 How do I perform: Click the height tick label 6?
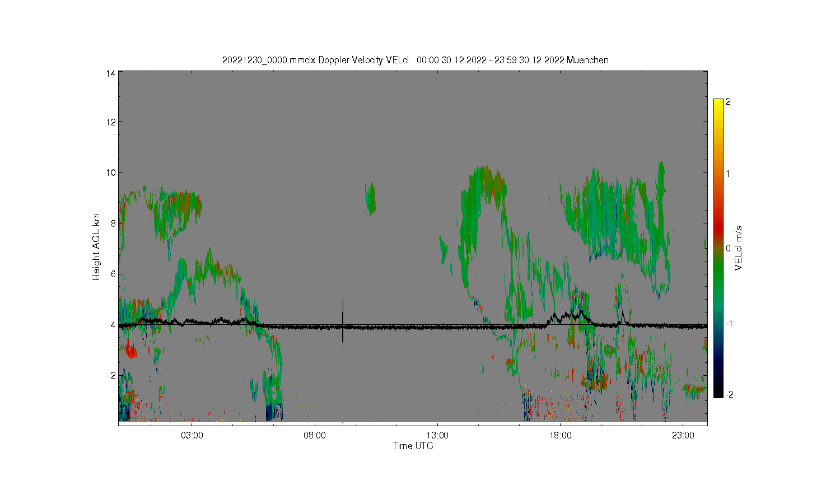113,274
